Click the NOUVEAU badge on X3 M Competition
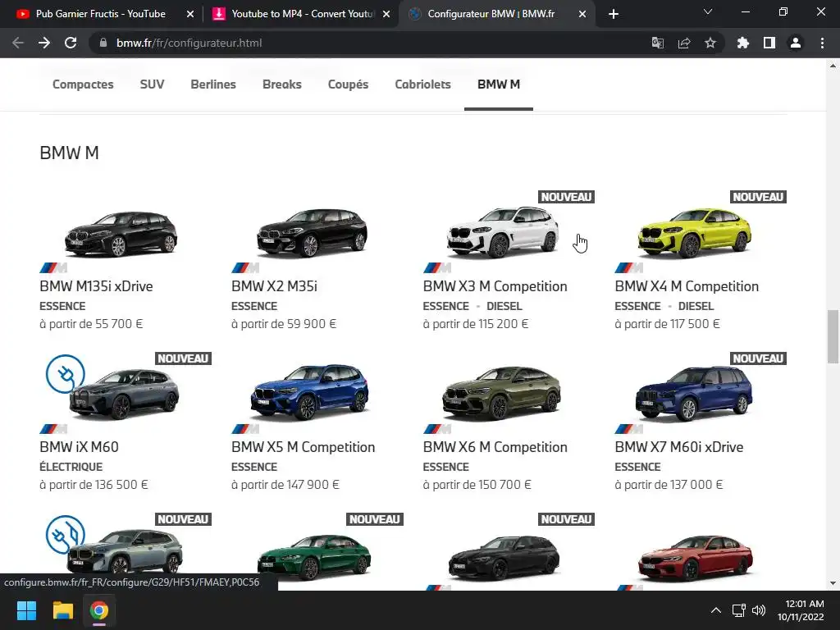Viewport: 840px width, 630px height. point(566,197)
